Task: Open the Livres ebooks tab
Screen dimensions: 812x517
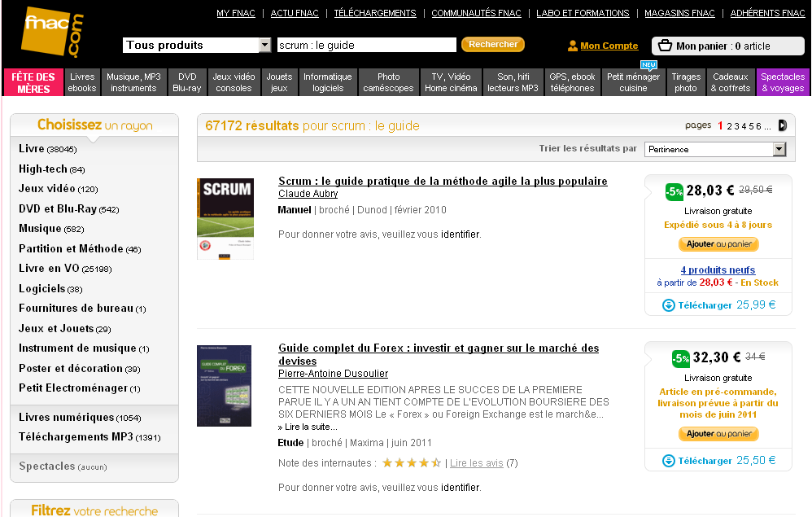Action: pos(82,82)
